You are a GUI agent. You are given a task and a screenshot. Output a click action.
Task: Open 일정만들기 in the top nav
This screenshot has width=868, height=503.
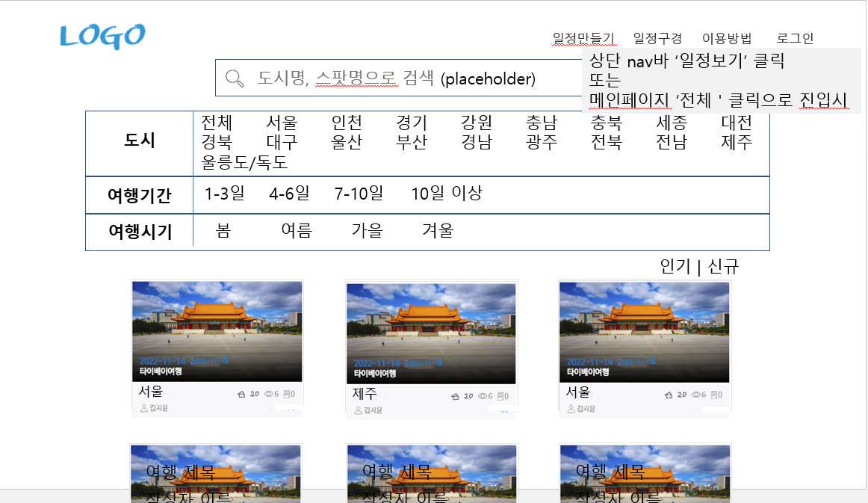point(583,38)
